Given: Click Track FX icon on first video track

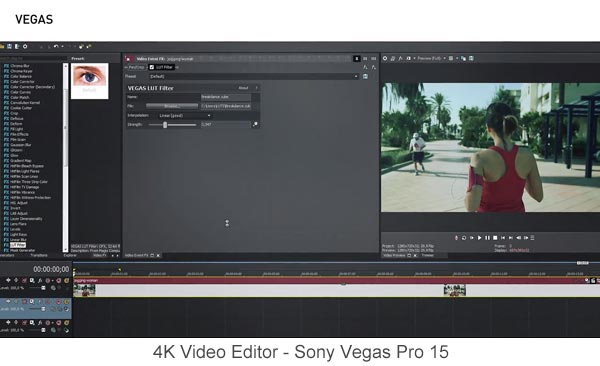Looking at the screenshot, I should (40, 280).
